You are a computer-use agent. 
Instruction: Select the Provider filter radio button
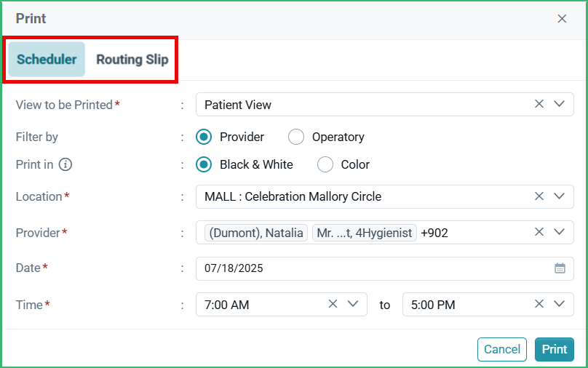204,137
